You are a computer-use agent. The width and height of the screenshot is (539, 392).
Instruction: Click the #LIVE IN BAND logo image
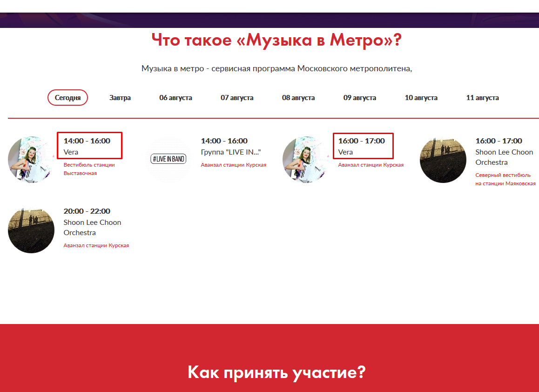(x=168, y=159)
